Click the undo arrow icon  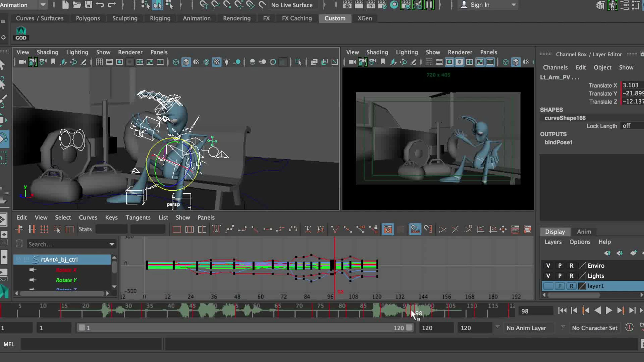[100, 5]
